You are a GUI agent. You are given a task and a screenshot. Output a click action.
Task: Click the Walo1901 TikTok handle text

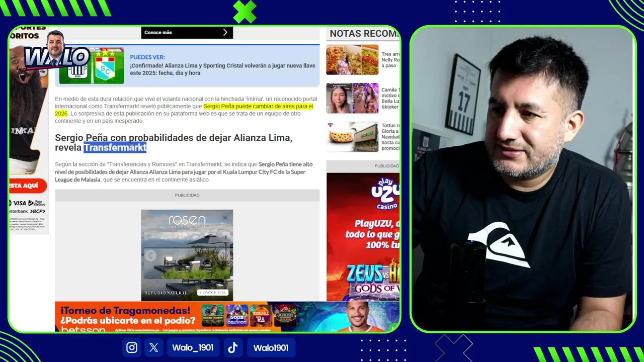pyautogui.click(x=271, y=348)
